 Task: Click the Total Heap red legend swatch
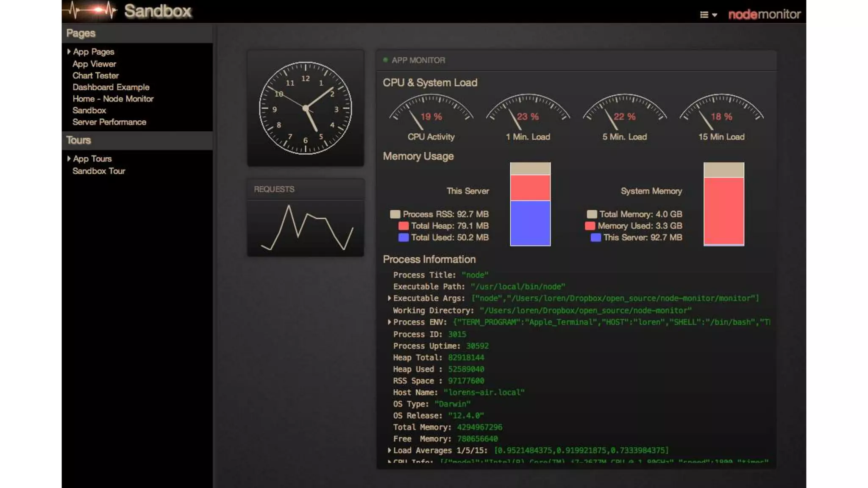pyautogui.click(x=403, y=226)
